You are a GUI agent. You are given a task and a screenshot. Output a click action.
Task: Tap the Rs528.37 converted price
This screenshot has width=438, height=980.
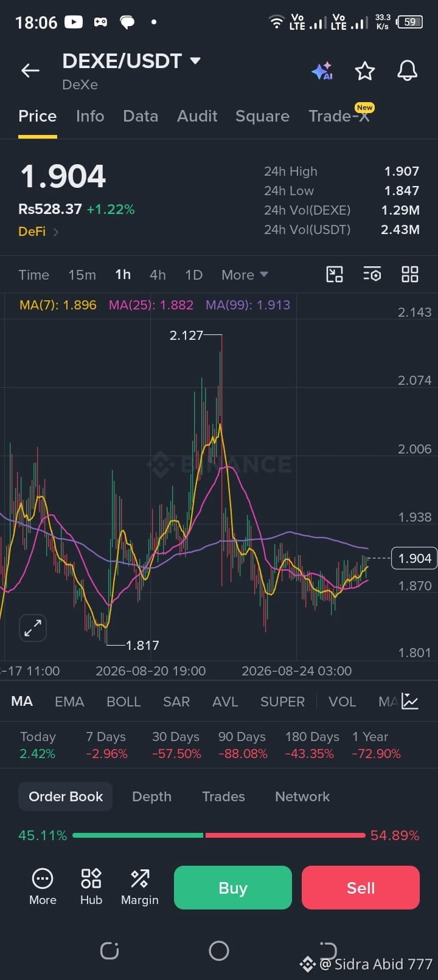pos(50,209)
